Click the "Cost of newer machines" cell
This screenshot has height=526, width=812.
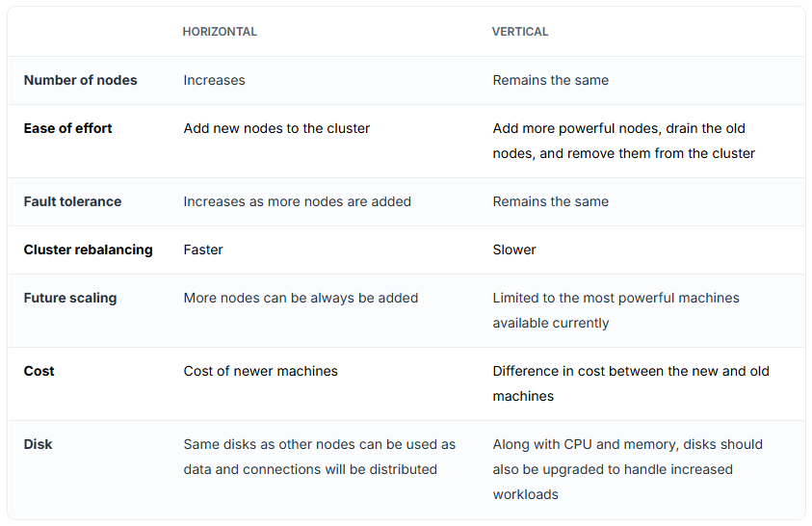[x=260, y=371]
